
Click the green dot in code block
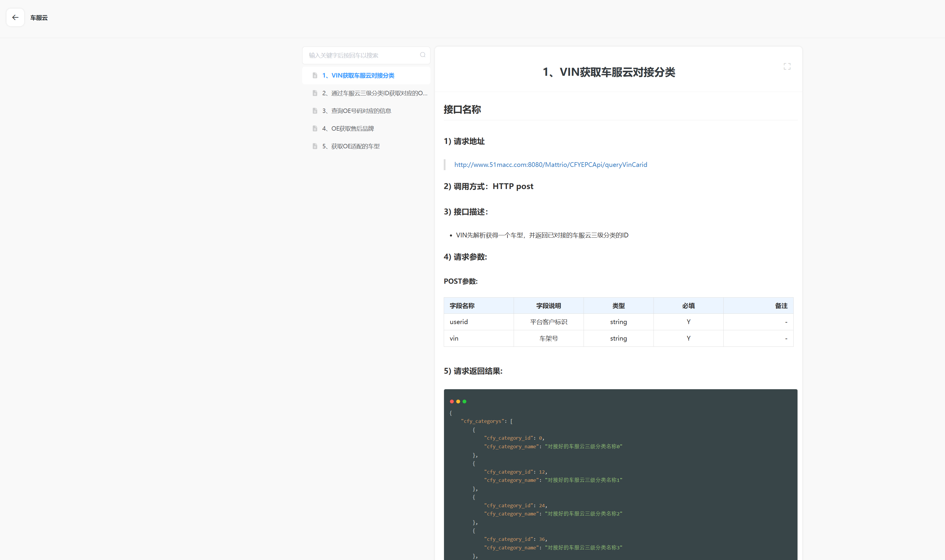tap(464, 402)
